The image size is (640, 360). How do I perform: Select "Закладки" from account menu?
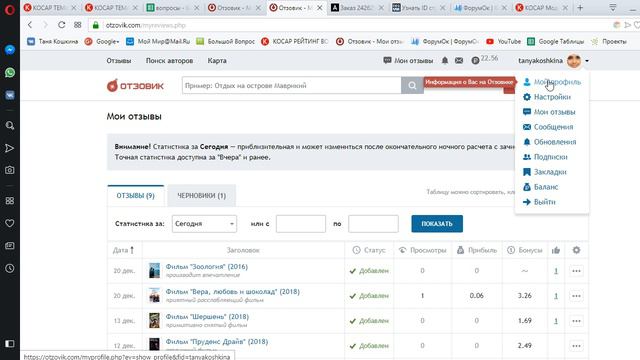544,172
